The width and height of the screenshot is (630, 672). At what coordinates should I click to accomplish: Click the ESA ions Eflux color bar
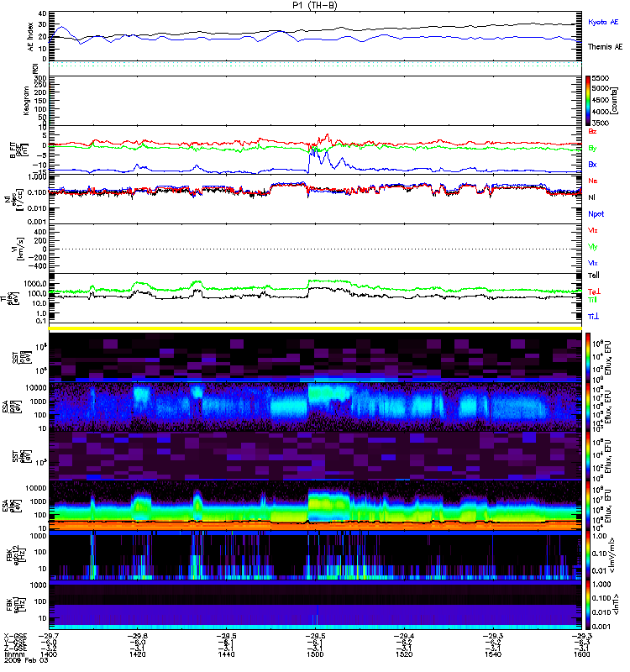(588, 407)
